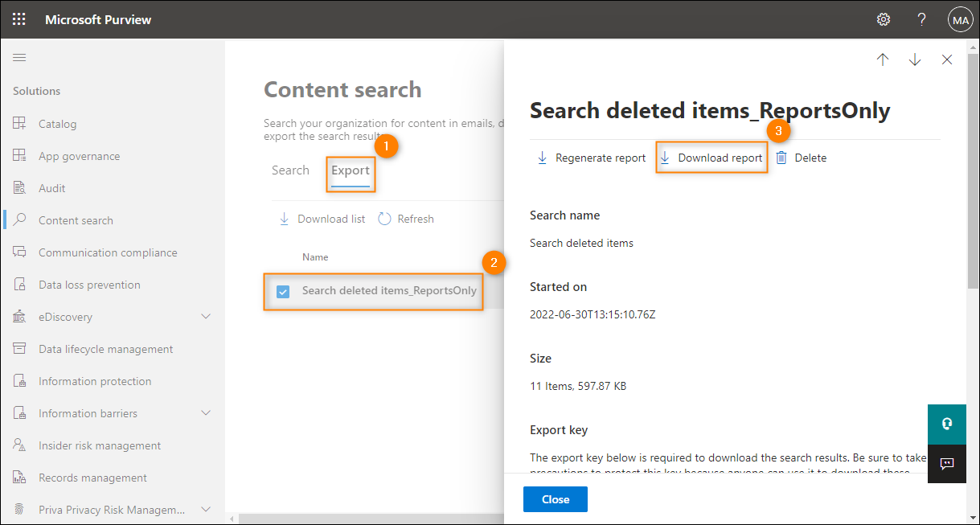Screen dimensions: 980x525
Task: Open the headset support widget
Action: 946,424
